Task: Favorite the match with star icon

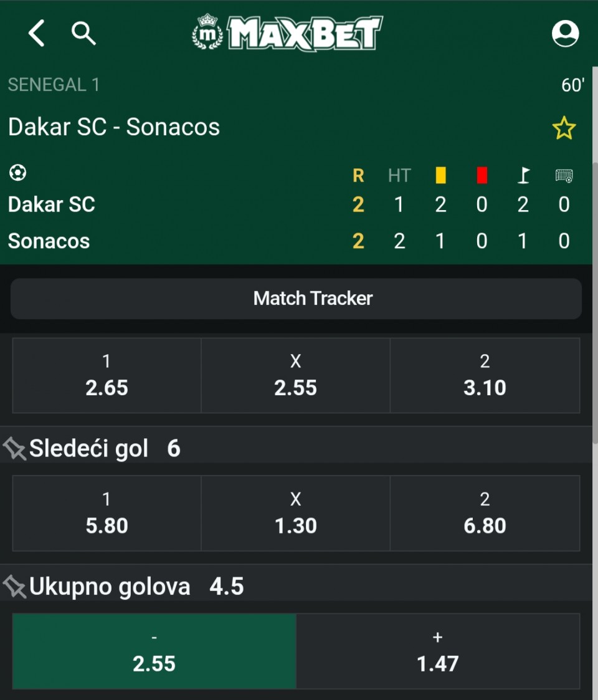Action: pyautogui.click(x=564, y=128)
